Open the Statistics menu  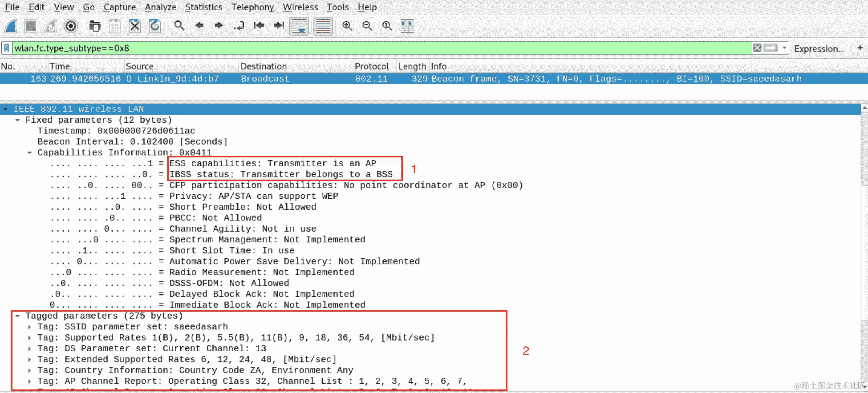point(203,7)
